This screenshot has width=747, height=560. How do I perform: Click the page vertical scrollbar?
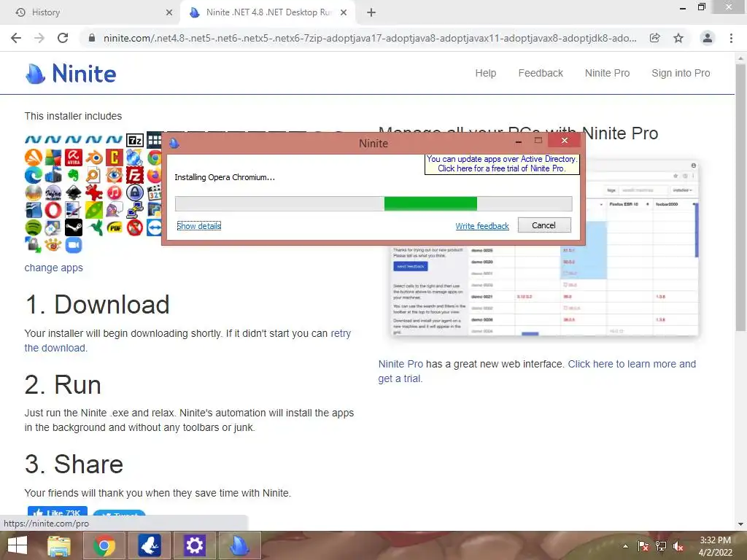pos(740,198)
